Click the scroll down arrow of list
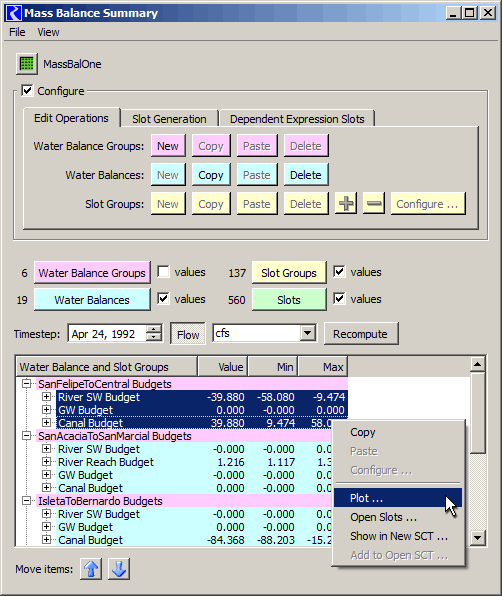Screen dimensions: 502x596 (x=477, y=537)
